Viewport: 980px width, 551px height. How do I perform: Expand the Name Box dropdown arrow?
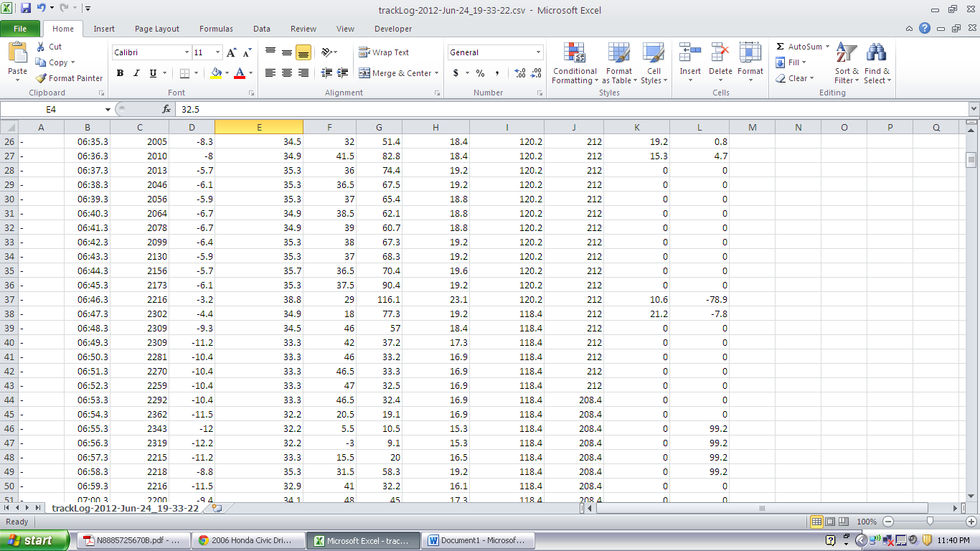108,109
